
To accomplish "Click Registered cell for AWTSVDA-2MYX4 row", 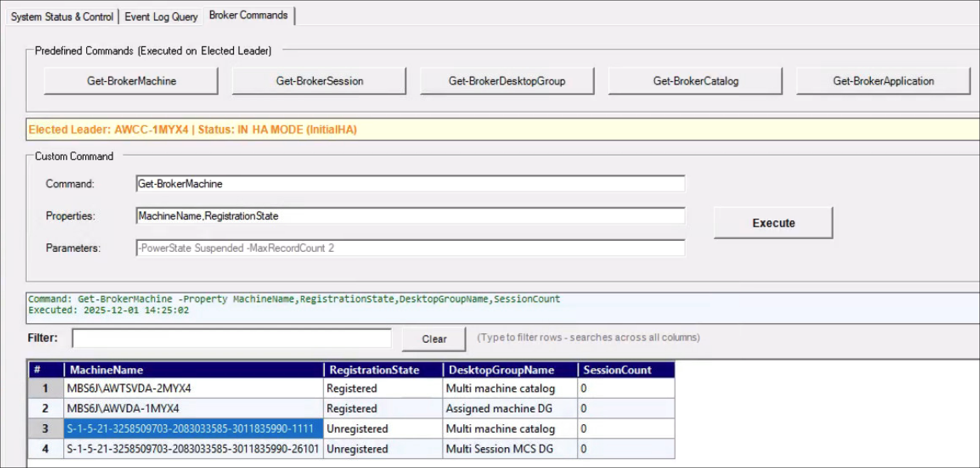I will [x=383, y=388].
